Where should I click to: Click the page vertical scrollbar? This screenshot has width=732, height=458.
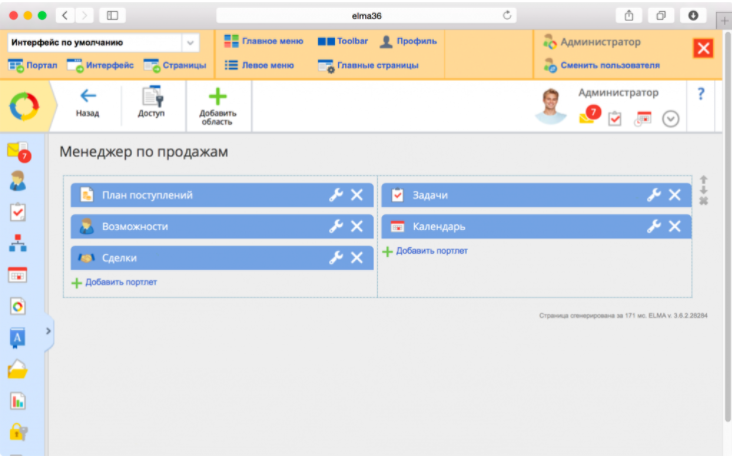[727, 226]
